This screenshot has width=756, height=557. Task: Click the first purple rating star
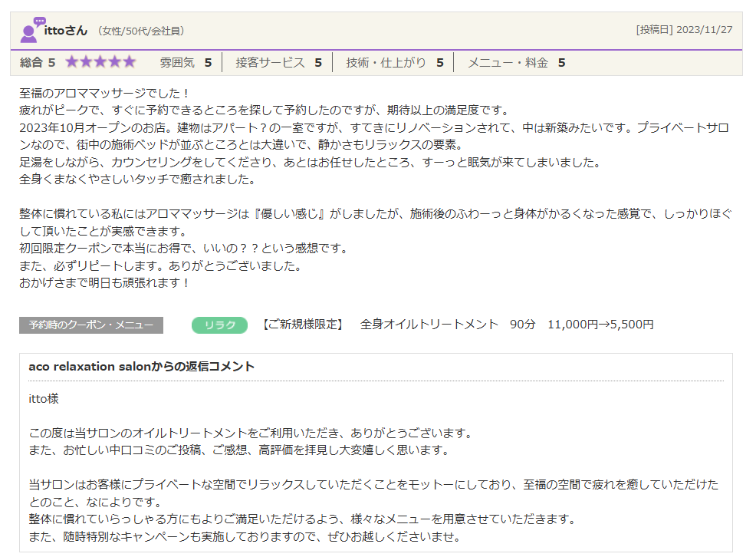click(72, 62)
